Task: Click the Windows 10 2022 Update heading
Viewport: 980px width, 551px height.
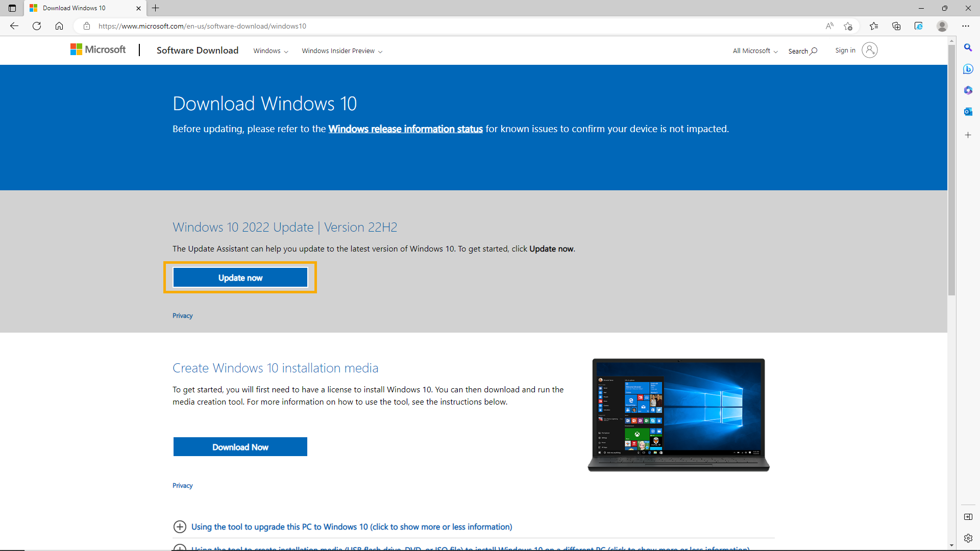Action: pos(285,227)
